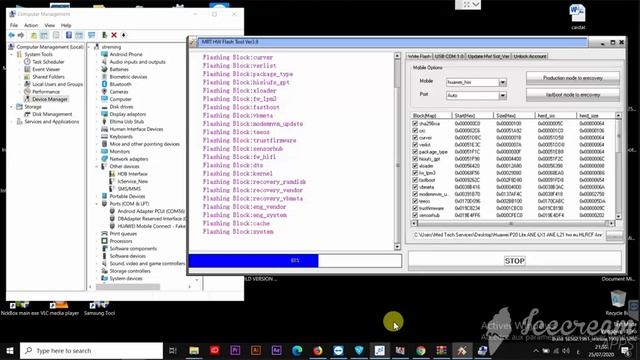Open Microsoft Edge from taskbar
This screenshot has height=360, width=640.
pos(297,350)
